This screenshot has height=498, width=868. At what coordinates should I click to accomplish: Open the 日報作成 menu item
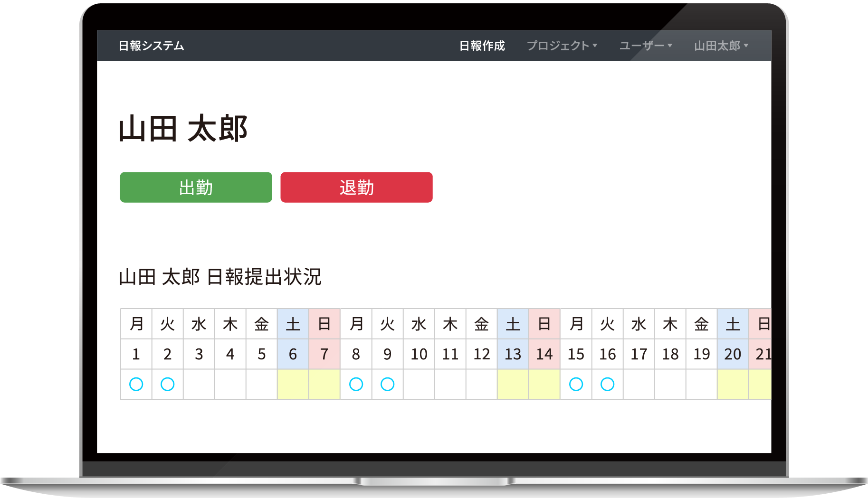tap(482, 46)
